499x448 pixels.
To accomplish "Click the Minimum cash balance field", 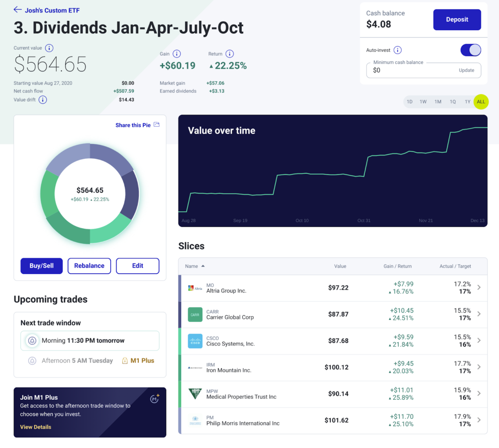I will pyautogui.click(x=409, y=70).
